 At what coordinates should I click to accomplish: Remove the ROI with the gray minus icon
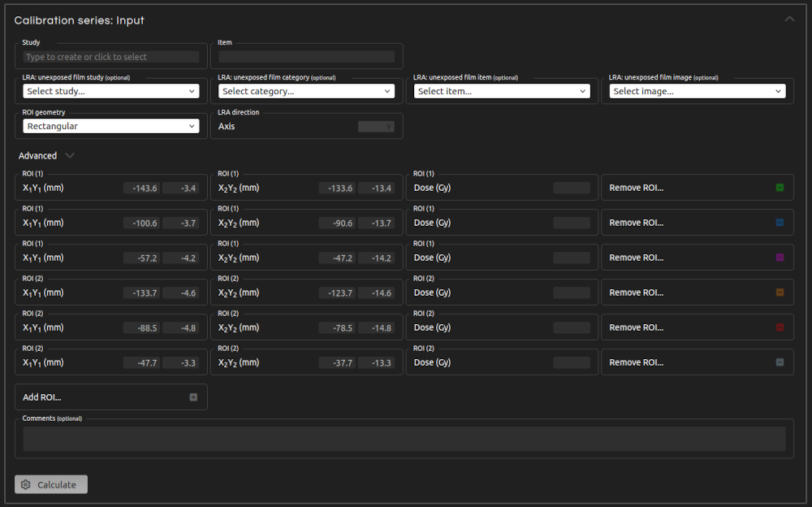(780, 362)
